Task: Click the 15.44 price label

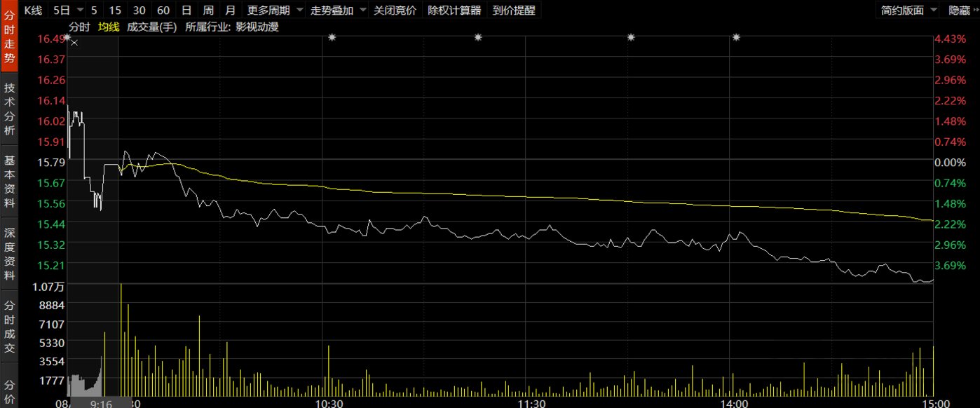Action: pyautogui.click(x=51, y=224)
